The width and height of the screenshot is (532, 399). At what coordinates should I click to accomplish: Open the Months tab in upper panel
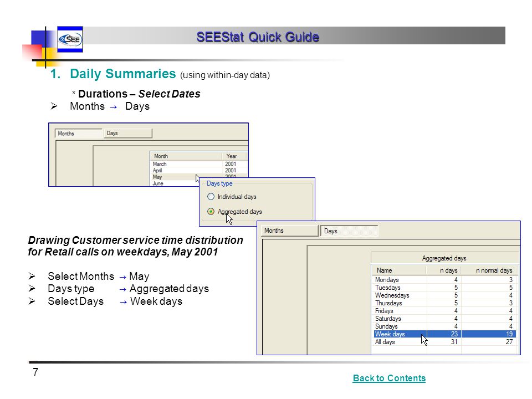78,134
